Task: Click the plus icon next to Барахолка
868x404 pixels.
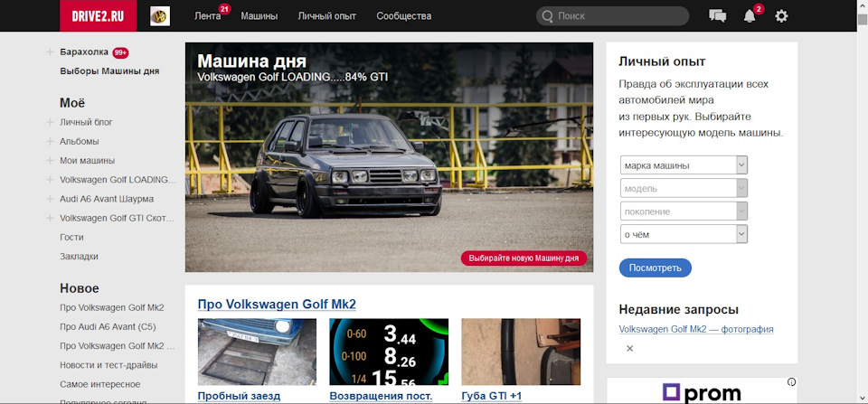Action: 50,52
